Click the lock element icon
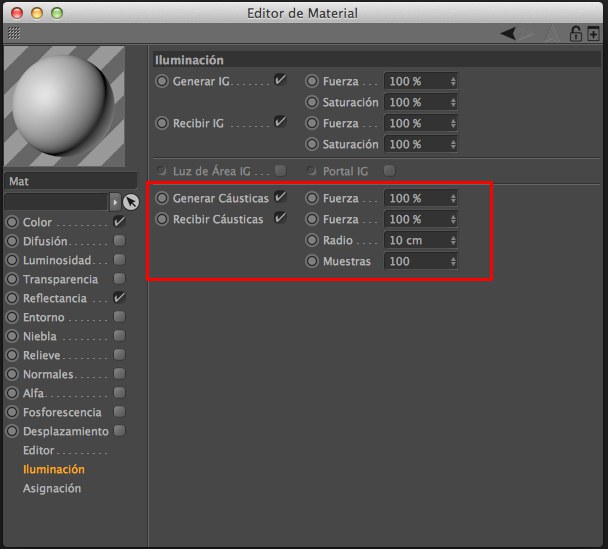This screenshot has height=549, width=608. [x=575, y=33]
